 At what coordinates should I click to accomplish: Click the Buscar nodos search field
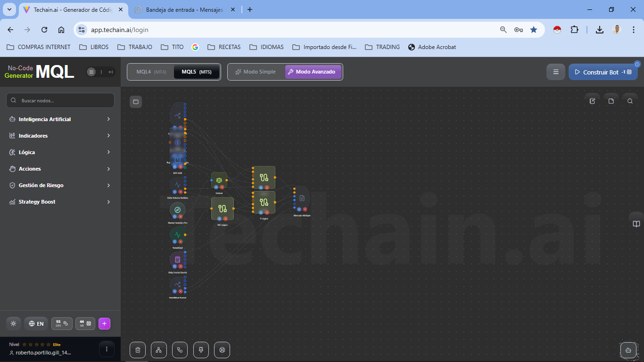click(x=60, y=100)
